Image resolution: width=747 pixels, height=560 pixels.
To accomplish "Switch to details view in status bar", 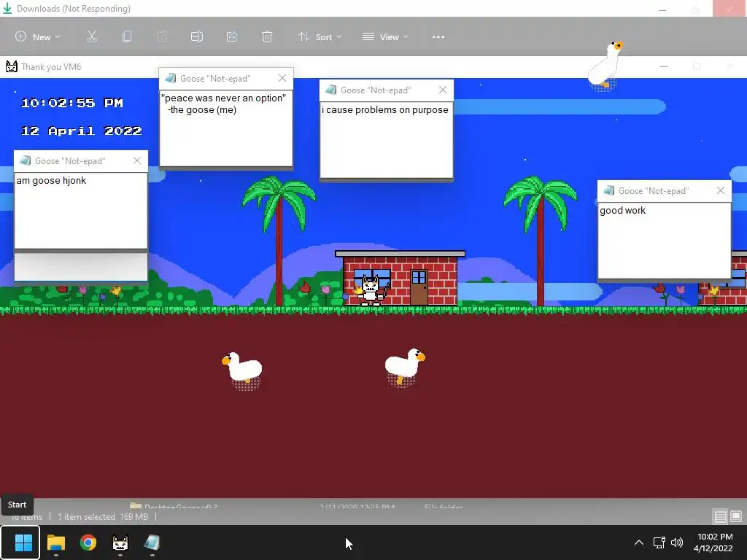I will 720,516.
